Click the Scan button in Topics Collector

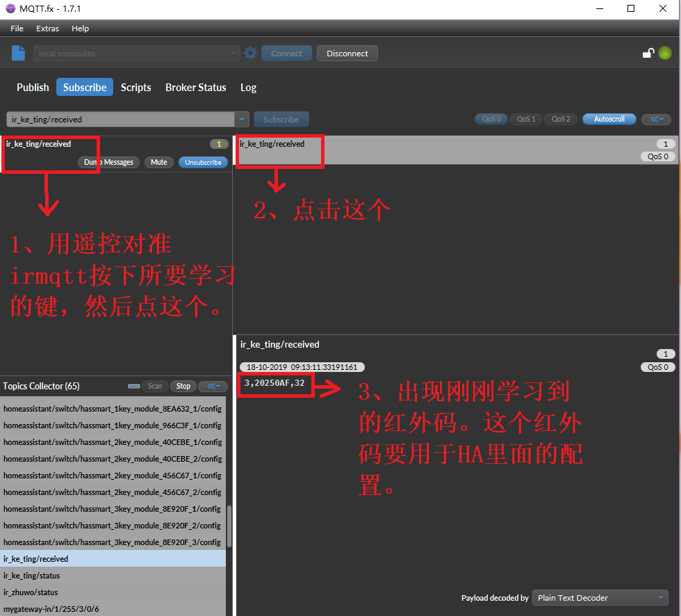point(154,386)
